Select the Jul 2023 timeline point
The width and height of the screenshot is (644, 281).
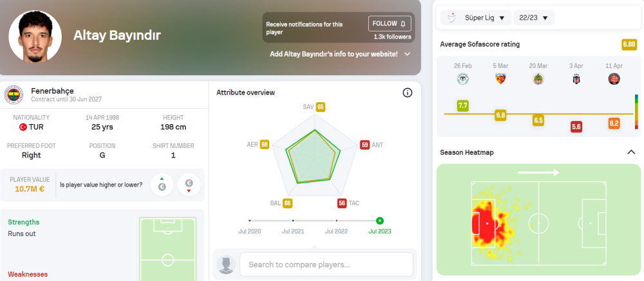pyautogui.click(x=379, y=221)
